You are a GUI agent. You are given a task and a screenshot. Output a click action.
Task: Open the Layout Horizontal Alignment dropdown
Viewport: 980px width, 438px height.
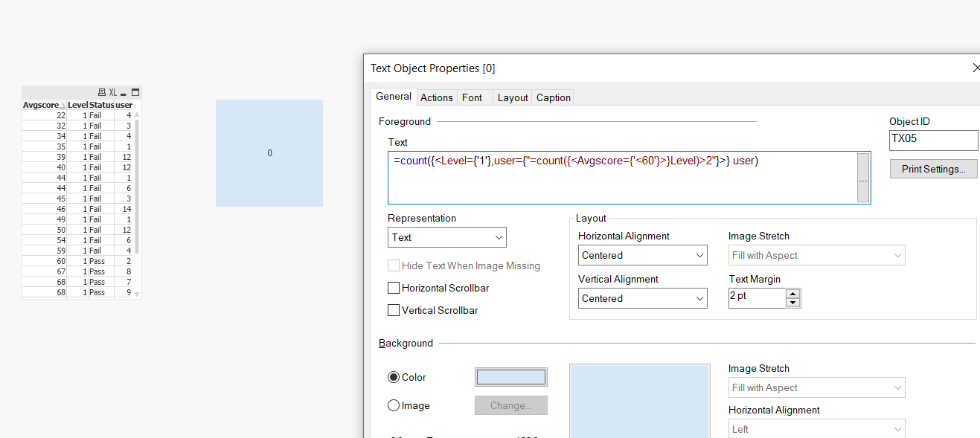643,255
